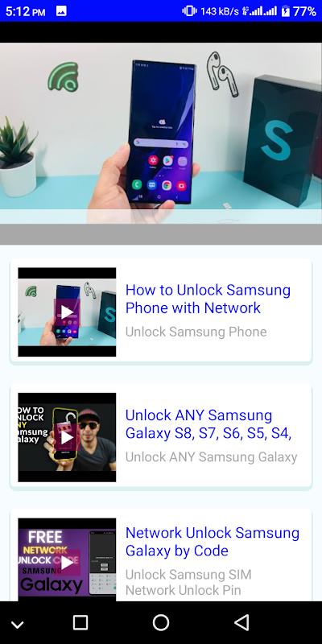Tap the battery icon in status bar

(x=285, y=11)
